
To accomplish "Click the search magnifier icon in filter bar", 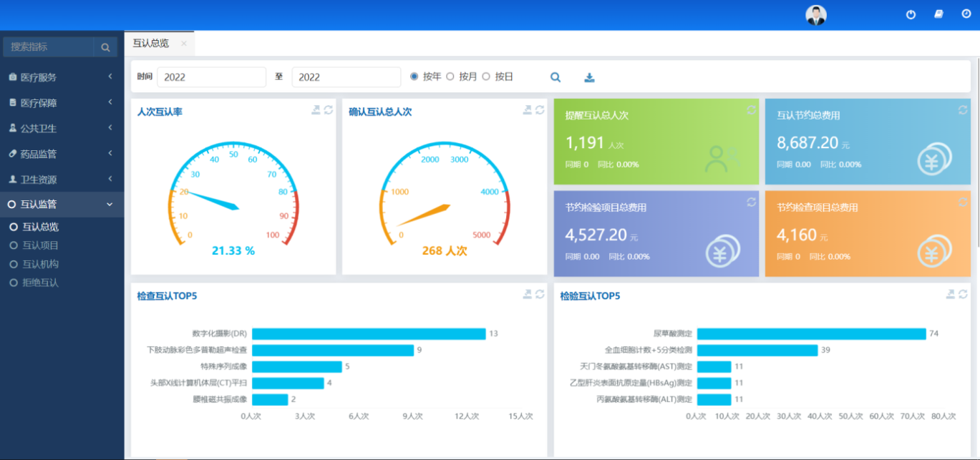I will pyautogui.click(x=555, y=77).
